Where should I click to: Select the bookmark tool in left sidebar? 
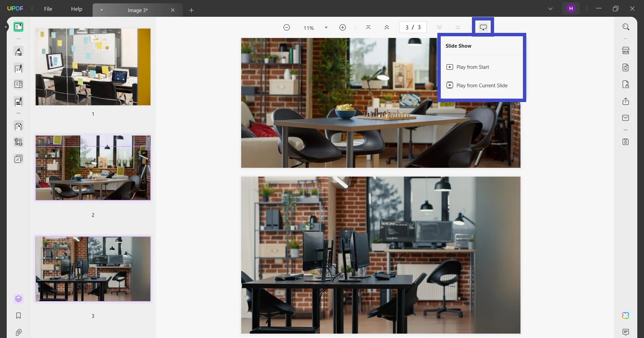click(18, 316)
